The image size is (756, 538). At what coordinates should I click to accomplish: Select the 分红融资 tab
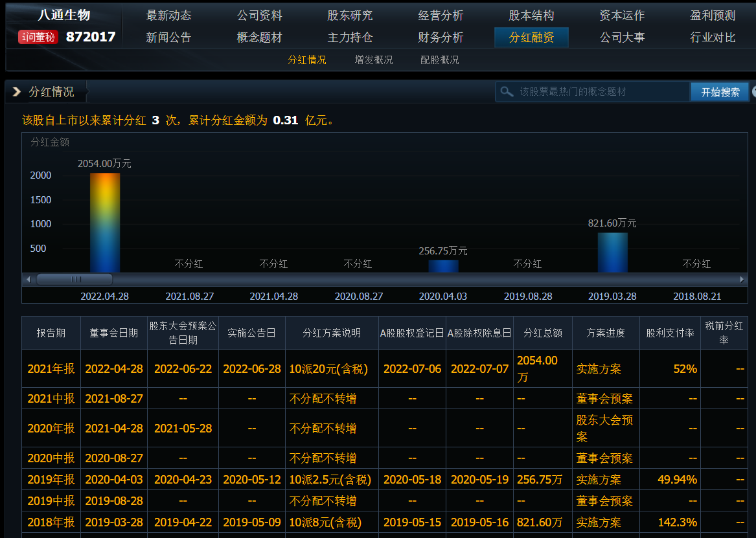click(x=531, y=37)
